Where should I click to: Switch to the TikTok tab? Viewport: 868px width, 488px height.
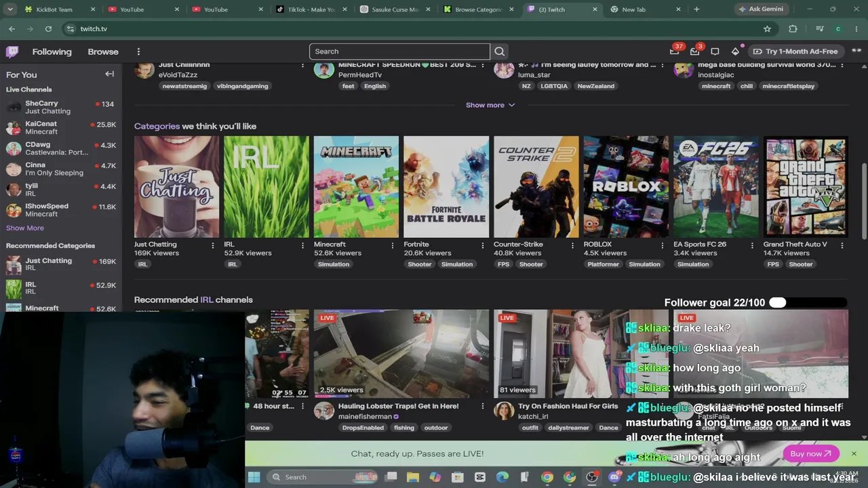(311, 9)
